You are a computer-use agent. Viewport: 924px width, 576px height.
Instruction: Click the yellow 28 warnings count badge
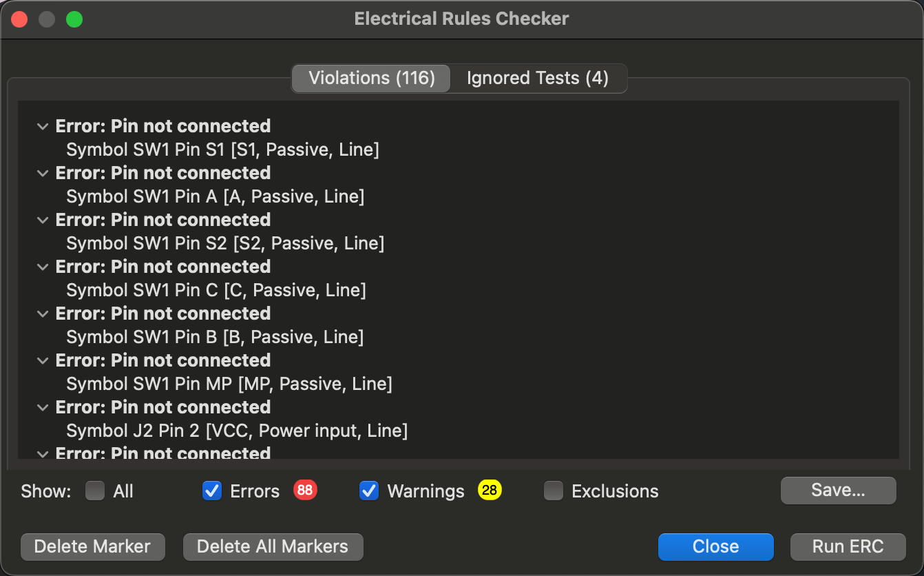pyautogui.click(x=490, y=491)
